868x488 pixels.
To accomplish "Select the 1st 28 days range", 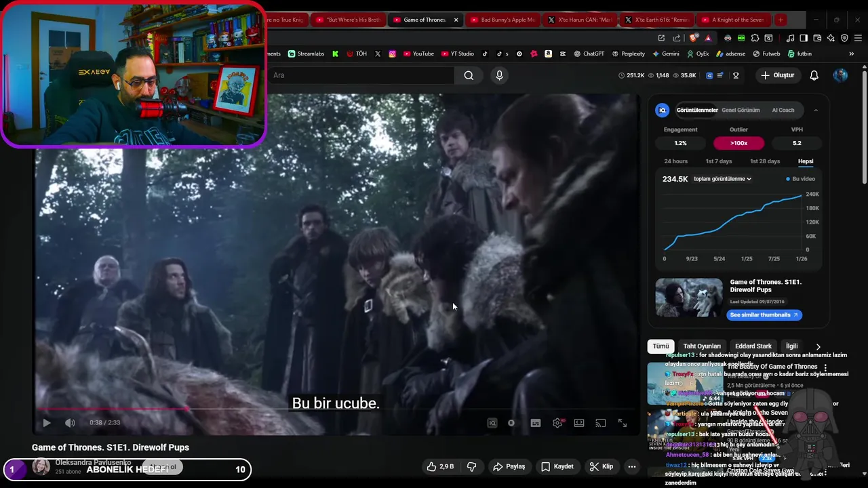I will [765, 161].
